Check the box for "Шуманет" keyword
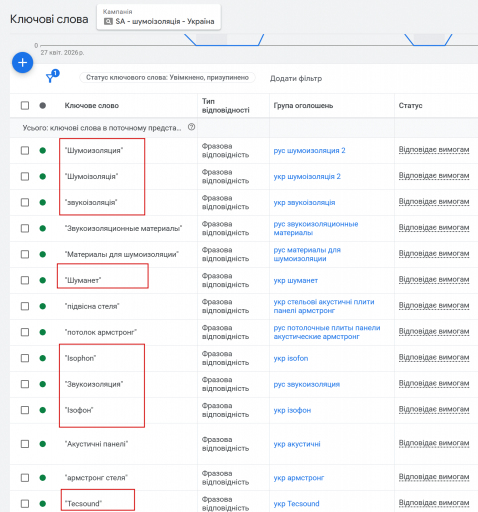 click(25, 280)
